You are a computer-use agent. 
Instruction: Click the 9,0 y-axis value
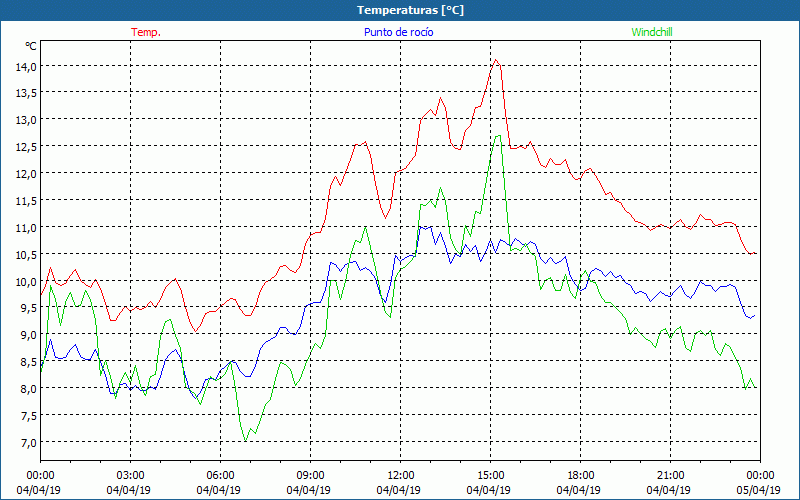(x=29, y=335)
